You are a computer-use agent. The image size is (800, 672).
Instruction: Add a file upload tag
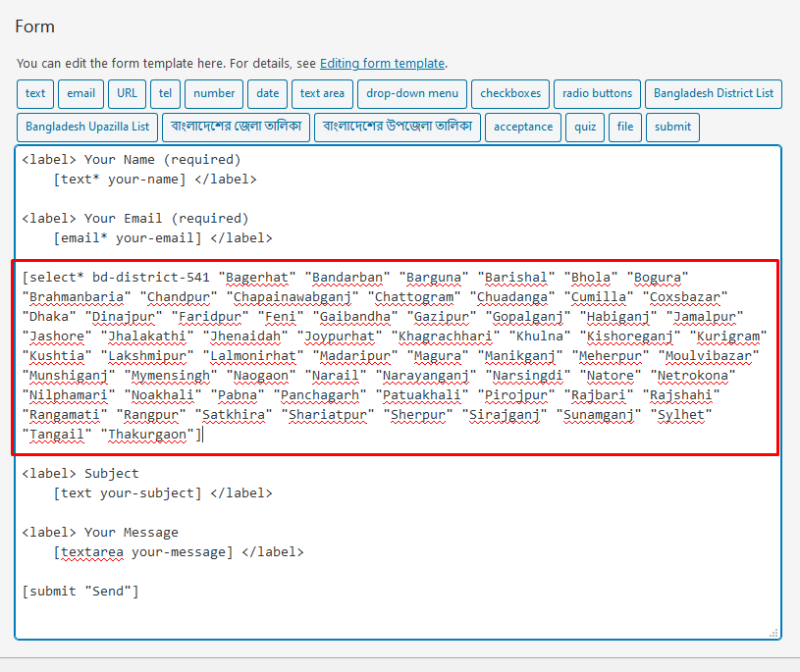(625, 127)
